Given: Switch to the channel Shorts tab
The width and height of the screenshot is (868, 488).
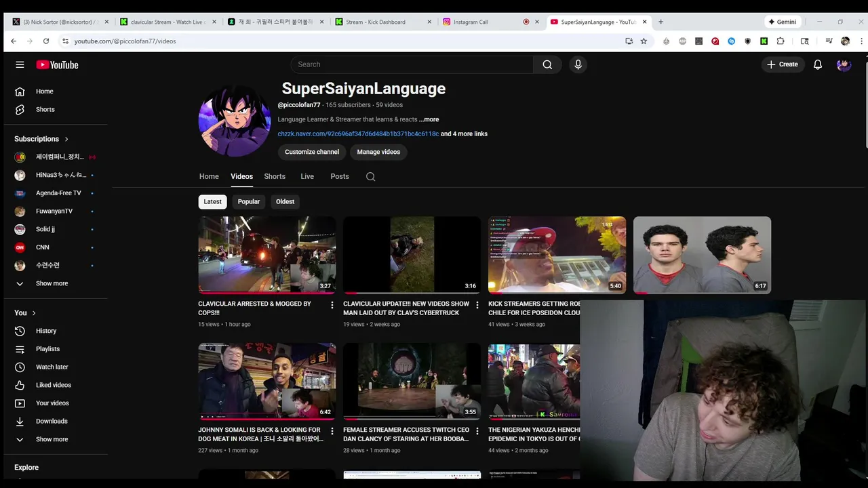Looking at the screenshot, I should tap(275, 176).
